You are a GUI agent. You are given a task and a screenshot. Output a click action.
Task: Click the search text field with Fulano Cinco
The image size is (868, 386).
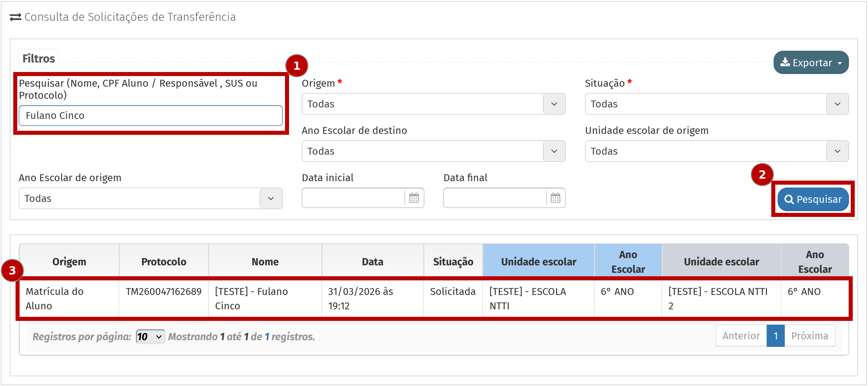(150, 116)
